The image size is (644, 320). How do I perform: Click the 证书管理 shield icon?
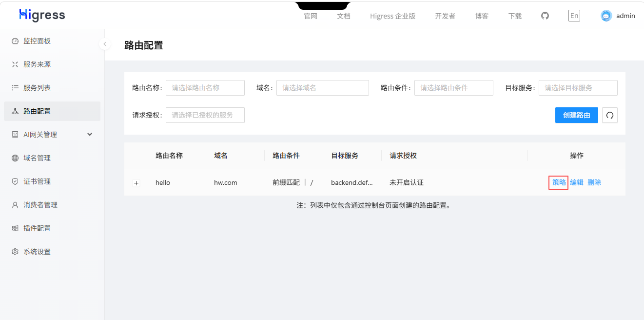pyautogui.click(x=15, y=181)
